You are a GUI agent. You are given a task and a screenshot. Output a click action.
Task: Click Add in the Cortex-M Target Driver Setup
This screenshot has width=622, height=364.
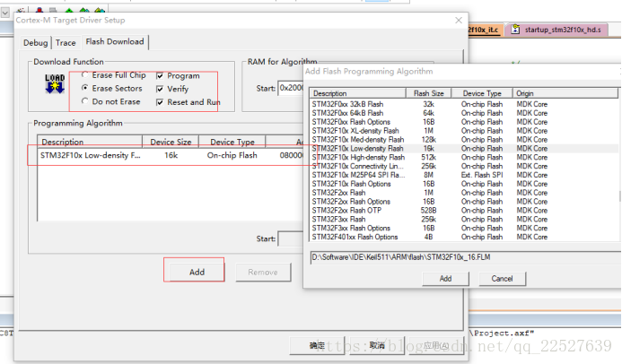[x=197, y=273]
